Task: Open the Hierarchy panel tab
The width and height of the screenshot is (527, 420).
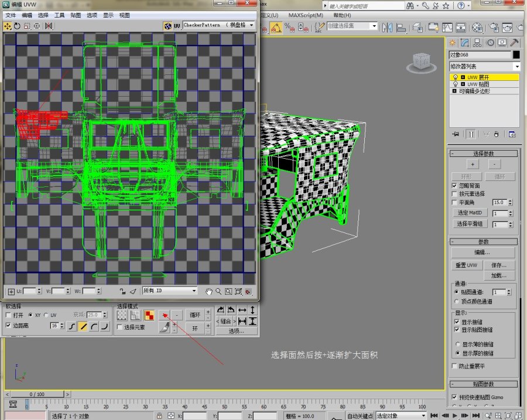Action: tap(477, 43)
